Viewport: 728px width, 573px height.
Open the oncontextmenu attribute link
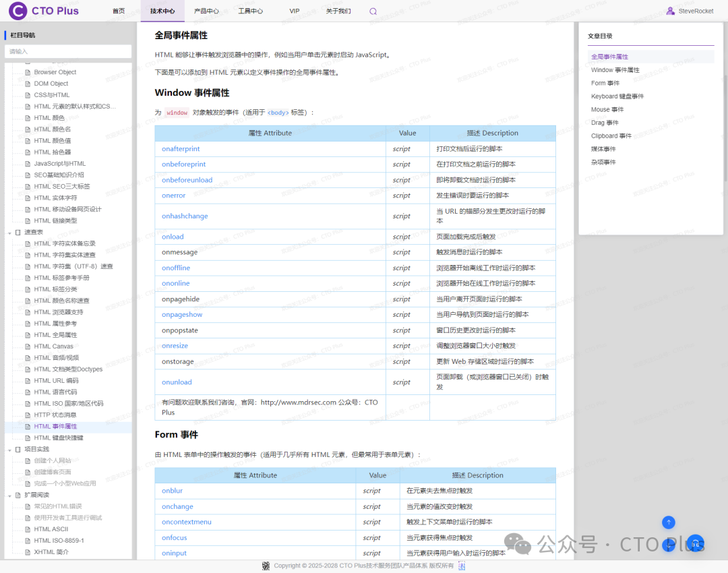[187, 522]
